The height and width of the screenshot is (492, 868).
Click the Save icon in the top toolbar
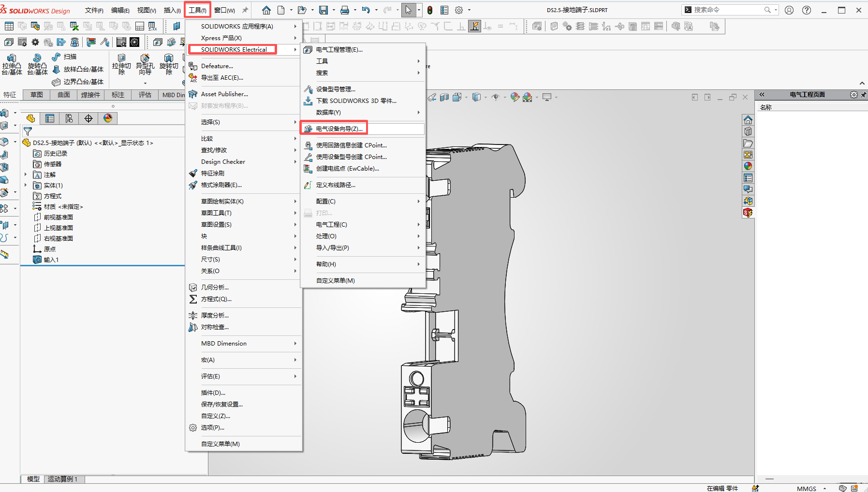323,10
